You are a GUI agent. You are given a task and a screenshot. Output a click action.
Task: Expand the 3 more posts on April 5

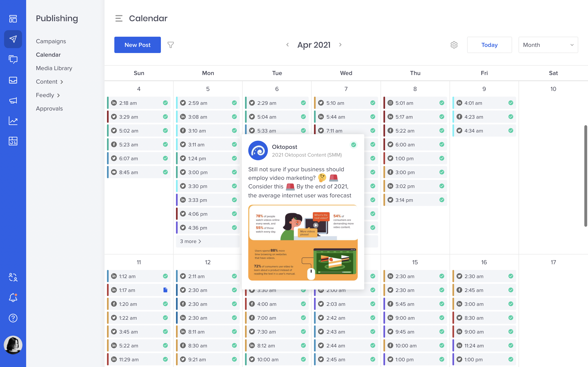[x=191, y=241]
